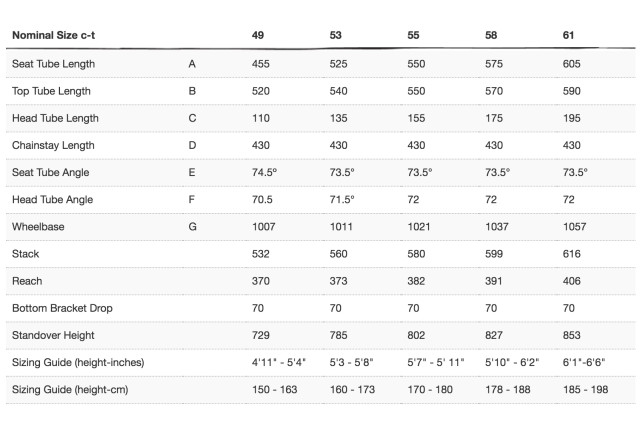
Task: Click the Sizing Guide (height-inches) label
Action: 78,362
